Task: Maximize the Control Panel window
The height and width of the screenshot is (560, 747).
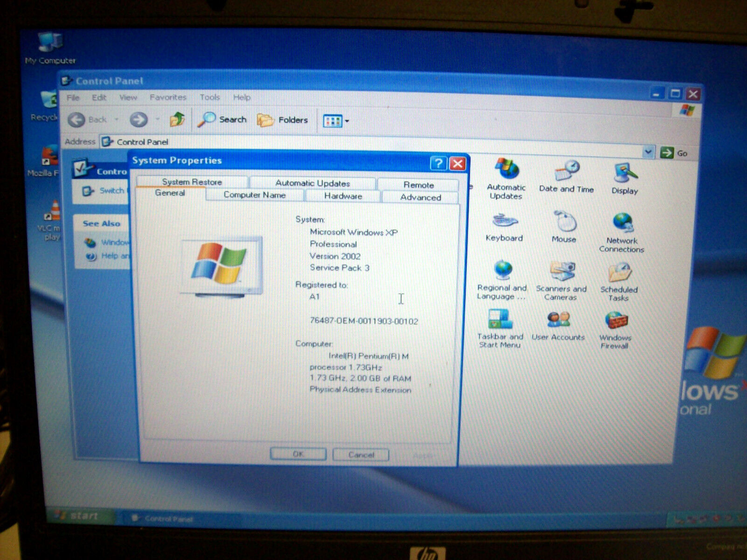Action: (x=675, y=94)
